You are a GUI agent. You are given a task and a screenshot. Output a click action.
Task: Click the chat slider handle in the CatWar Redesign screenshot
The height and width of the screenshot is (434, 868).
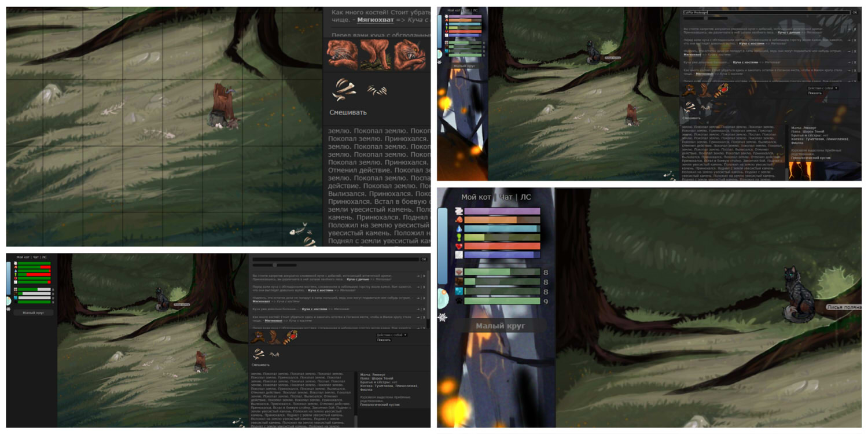pos(706,18)
